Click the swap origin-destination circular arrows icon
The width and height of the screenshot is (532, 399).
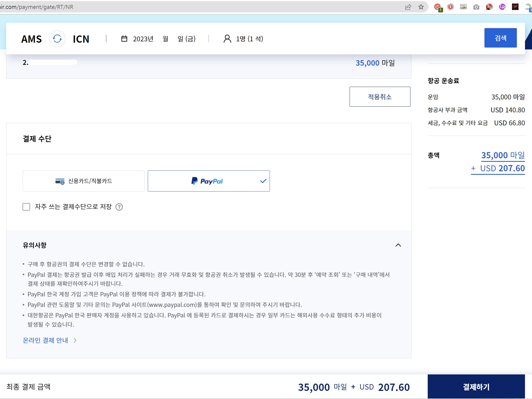57,39
